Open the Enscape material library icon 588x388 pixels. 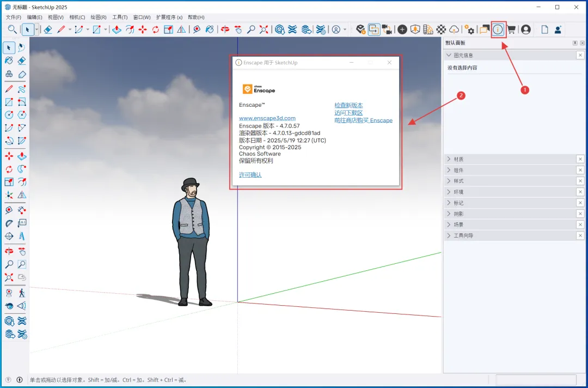tap(428, 29)
